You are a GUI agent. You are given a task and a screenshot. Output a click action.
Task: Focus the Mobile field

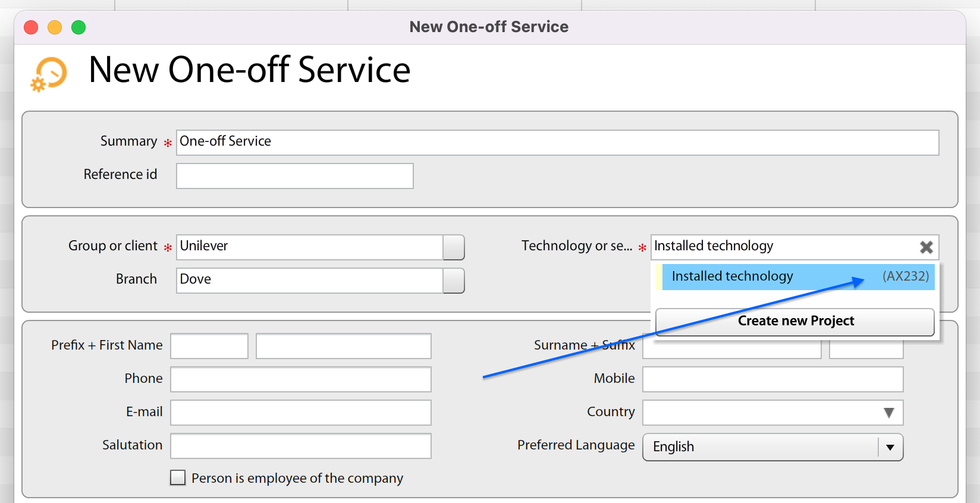(x=773, y=379)
